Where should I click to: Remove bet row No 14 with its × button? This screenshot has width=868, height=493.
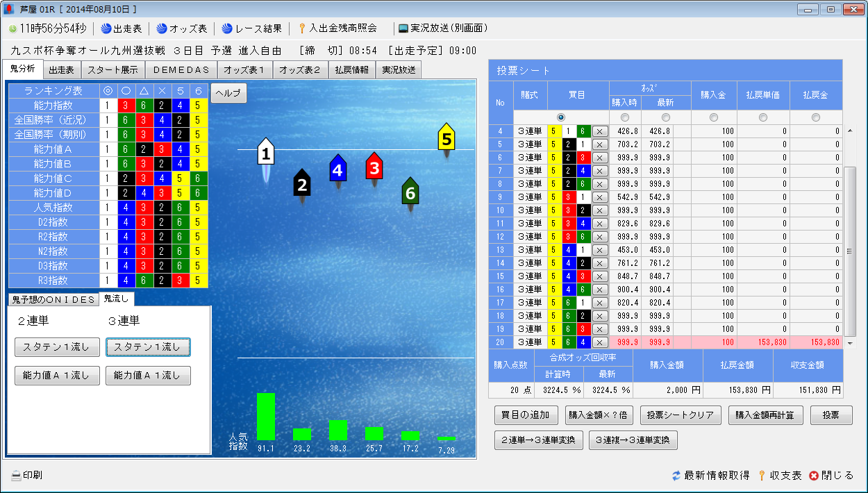[x=600, y=262]
